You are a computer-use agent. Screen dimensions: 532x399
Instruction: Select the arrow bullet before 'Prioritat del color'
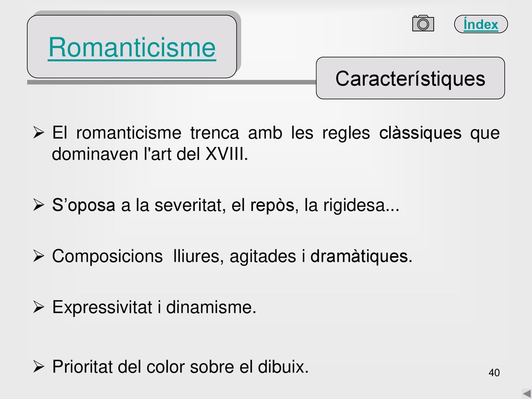[38, 367]
